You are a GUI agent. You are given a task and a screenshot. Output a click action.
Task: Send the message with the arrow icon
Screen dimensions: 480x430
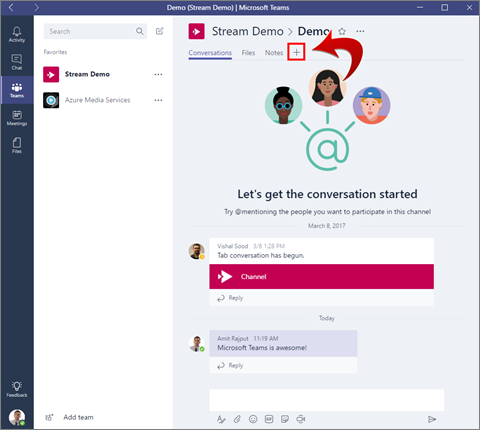[432, 419]
